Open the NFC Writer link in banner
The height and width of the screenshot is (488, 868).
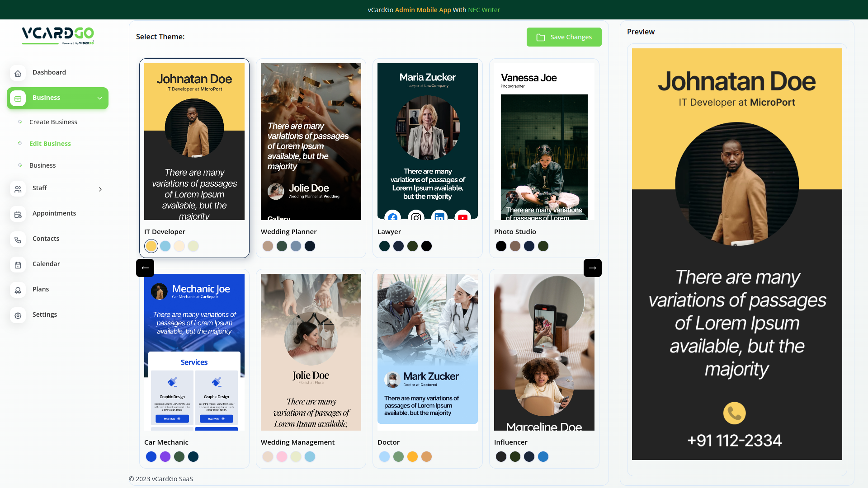[484, 10]
